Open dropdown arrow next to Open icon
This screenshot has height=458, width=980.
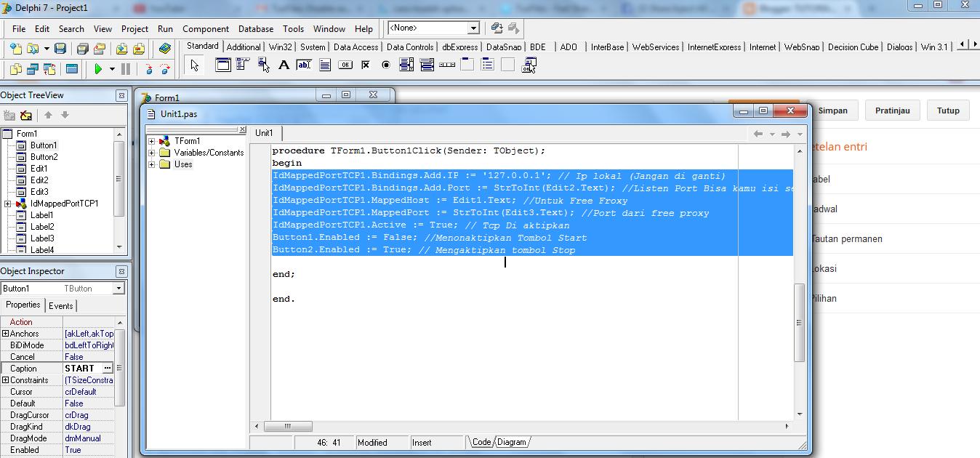47,49
